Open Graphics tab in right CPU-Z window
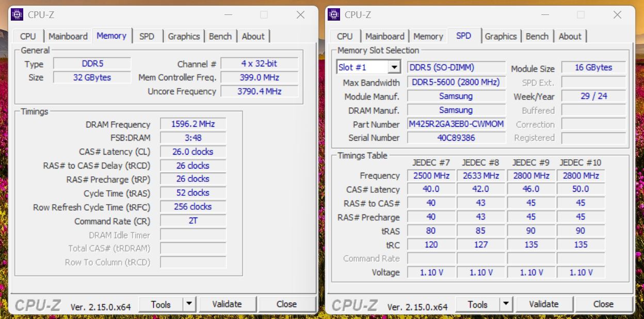This screenshot has width=644, height=319. tap(501, 36)
